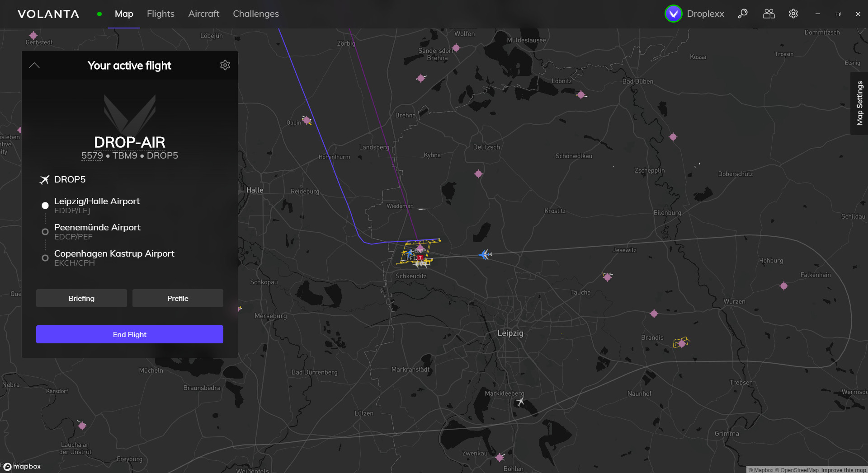
Task: Click the key icon in the header
Action: tap(743, 14)
